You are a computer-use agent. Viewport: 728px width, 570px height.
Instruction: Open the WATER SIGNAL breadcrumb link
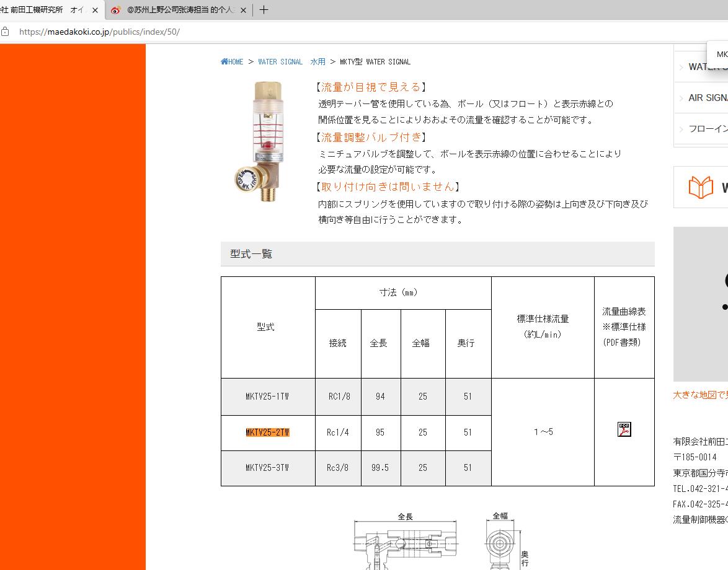click(279, 61)
